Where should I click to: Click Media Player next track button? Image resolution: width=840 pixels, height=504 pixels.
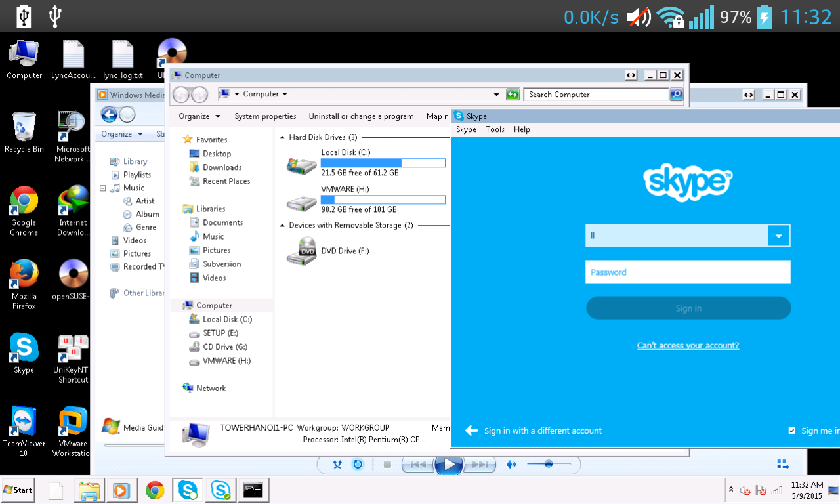(480, 465)
